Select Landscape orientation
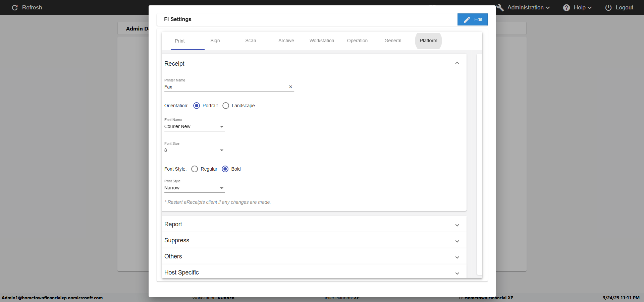644x302 pixels. point(226,106)
